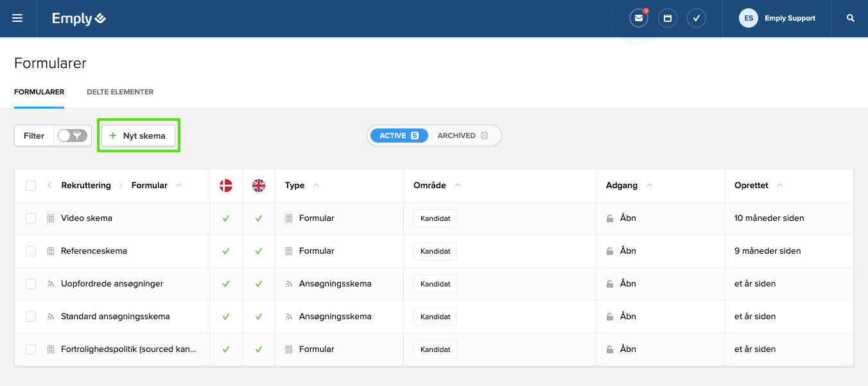Sort by the Oprettet column arrow
The width and height of the screenshot is (868, 386).
coord(779,186)
